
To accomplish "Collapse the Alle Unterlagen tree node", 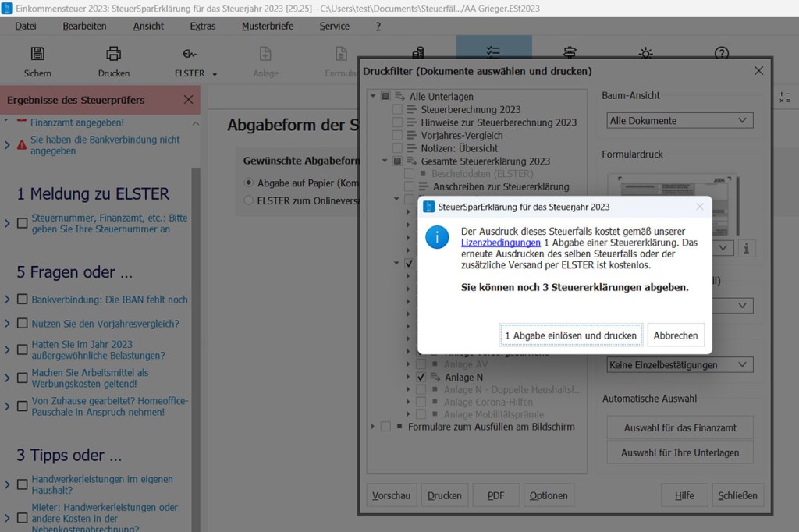I will pyautogui.click(x=373, y=96).
